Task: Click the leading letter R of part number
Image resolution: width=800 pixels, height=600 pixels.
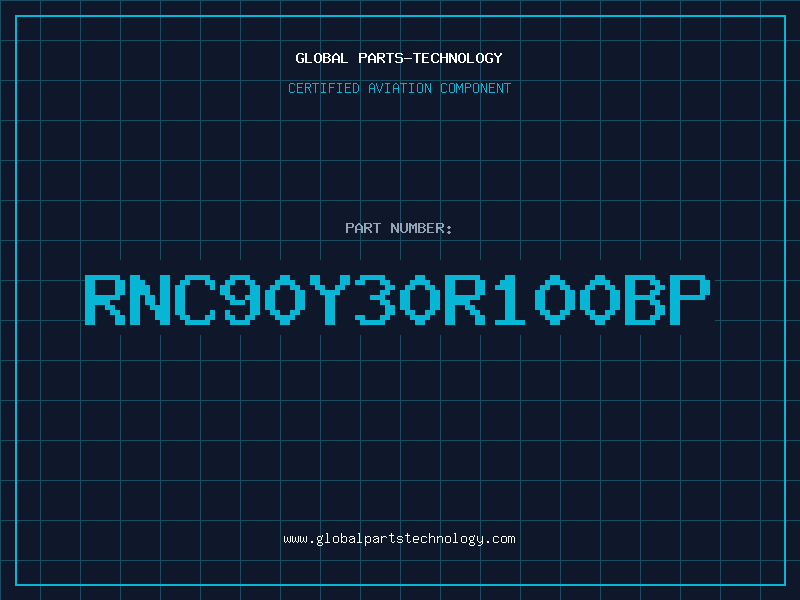Action: pyautogui.click(x=105, y=300)
